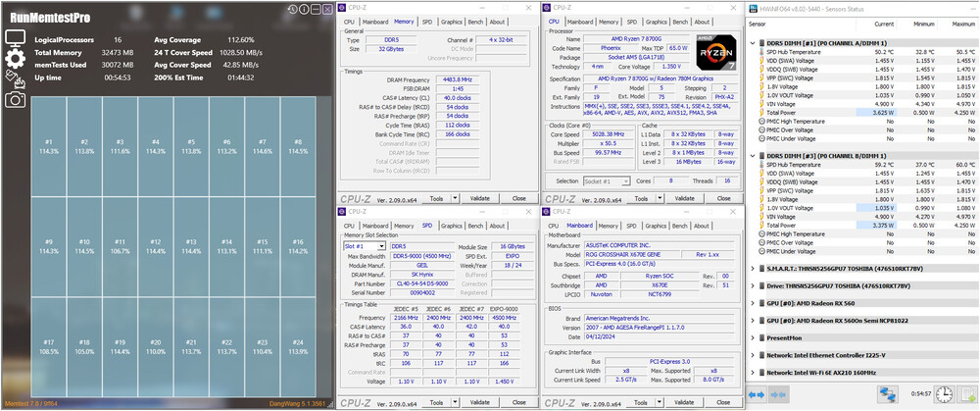Open RunMemtestPro settings gear icon

click(15, 58)
